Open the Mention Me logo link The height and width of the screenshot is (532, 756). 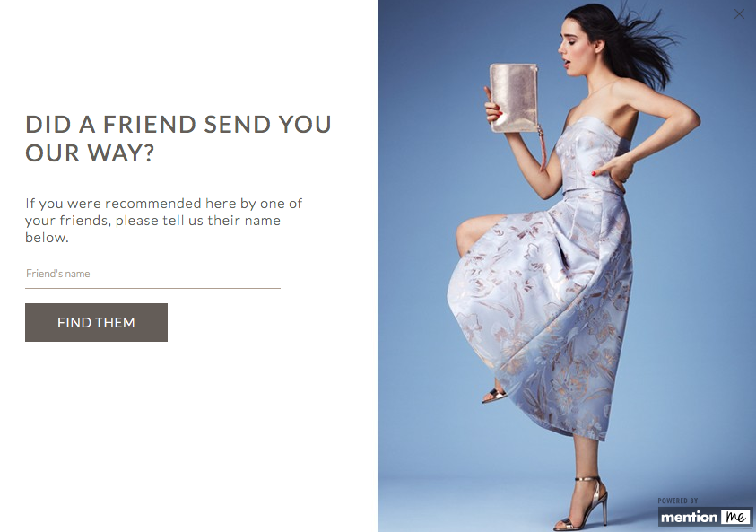(x=705, y=517)
